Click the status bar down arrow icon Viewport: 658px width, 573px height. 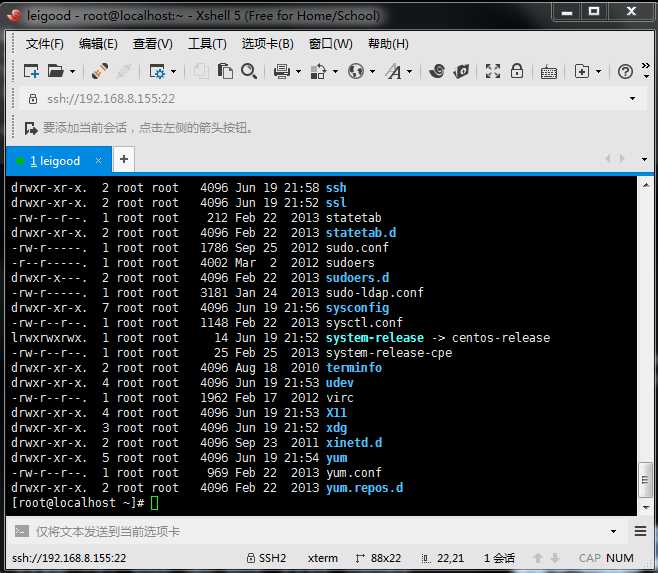(555, 558)
